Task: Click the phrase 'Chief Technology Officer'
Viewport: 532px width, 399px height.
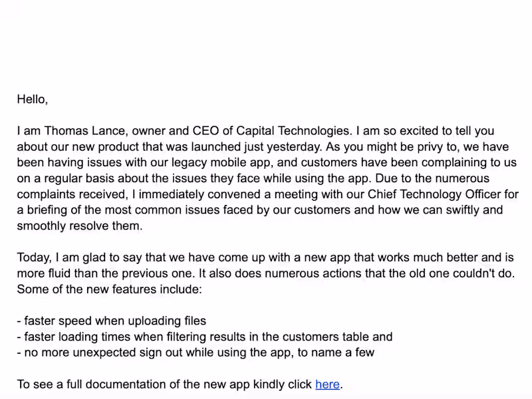Action: click(411, 194)
